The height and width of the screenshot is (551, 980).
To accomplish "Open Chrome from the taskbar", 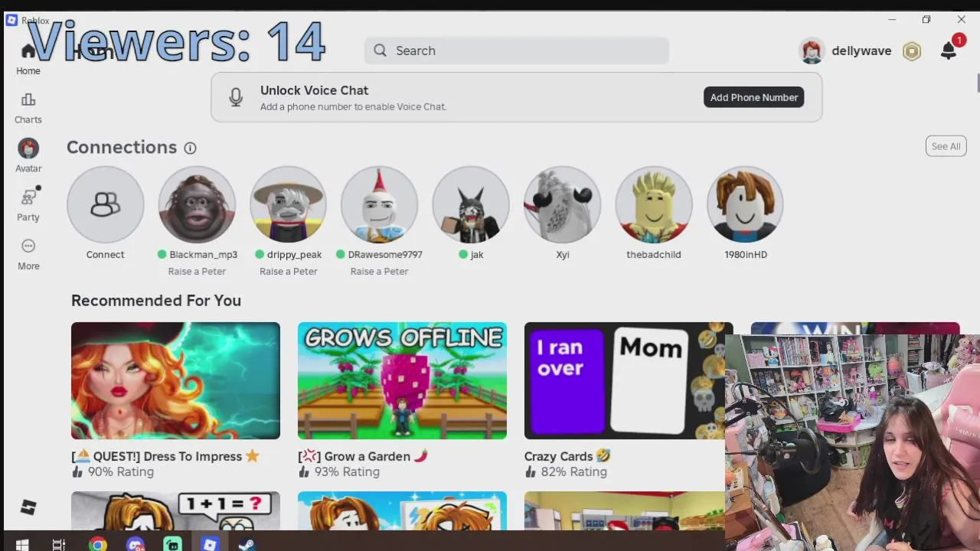I will click(x=97, y=545).
